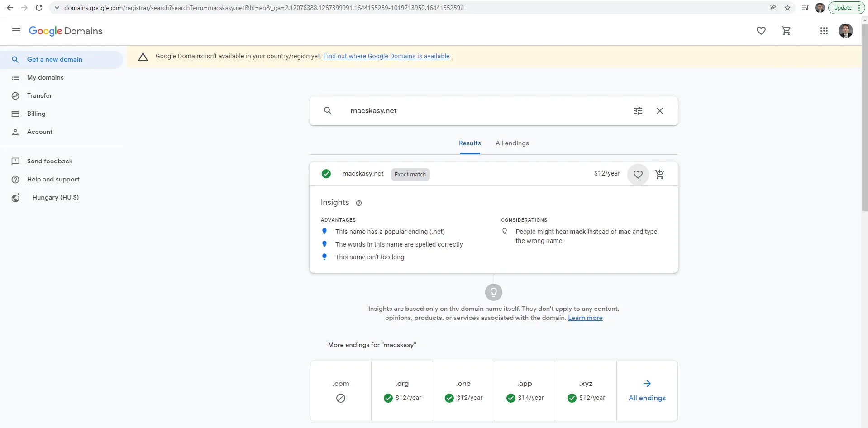868x428 pixels.
Task: Open favorites heart in top header
Action: click(761, 31)
